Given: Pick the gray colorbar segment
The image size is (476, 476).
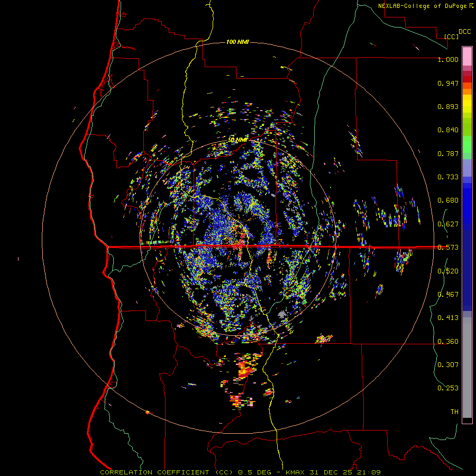Looking at the screenshot, I should tap(467, 368).
